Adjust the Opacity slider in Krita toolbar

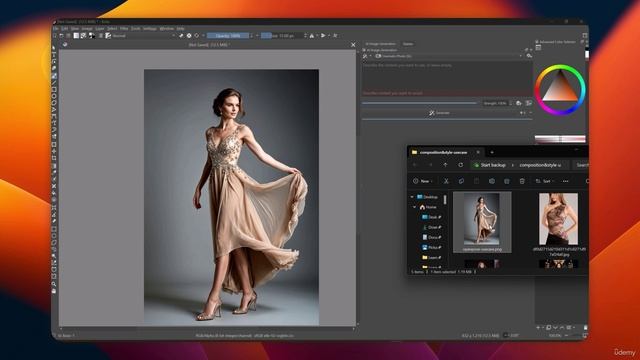tap(228, 36)
